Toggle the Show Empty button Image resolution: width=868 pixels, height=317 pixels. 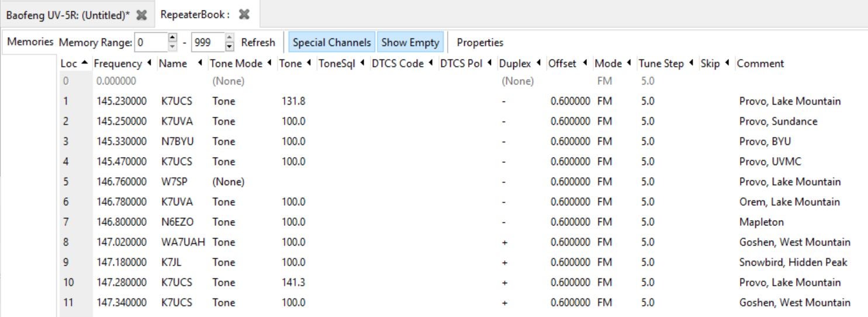(x=410, y=42)
